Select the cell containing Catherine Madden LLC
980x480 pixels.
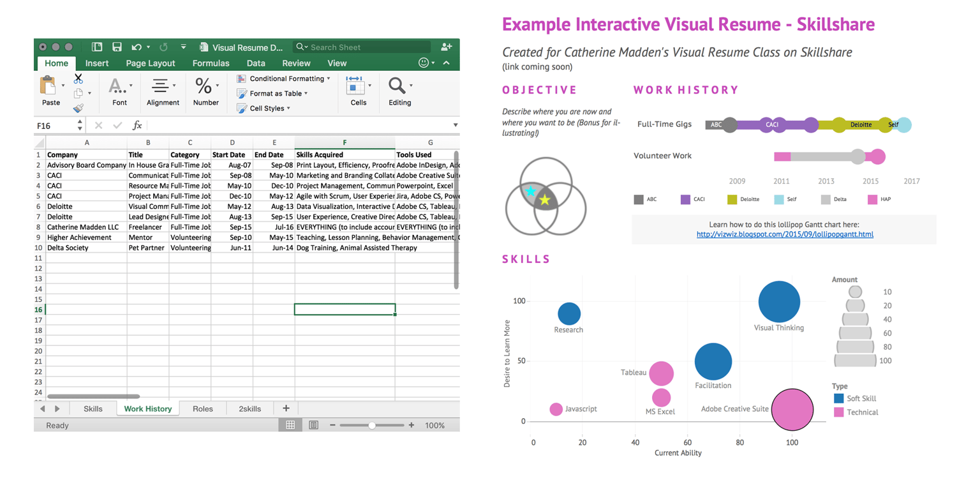tap(86, 227)
